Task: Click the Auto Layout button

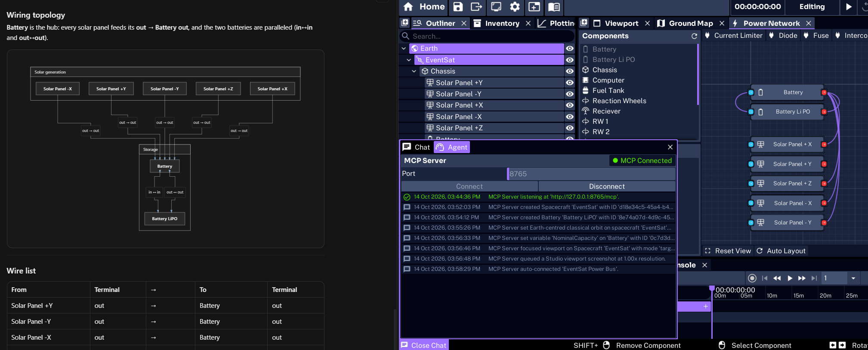Action: [x=781, y=251]
